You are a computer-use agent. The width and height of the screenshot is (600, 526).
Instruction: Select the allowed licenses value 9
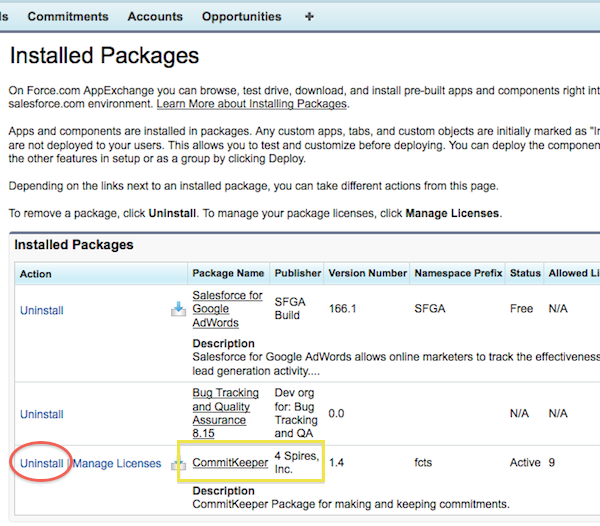click(551, 463)
